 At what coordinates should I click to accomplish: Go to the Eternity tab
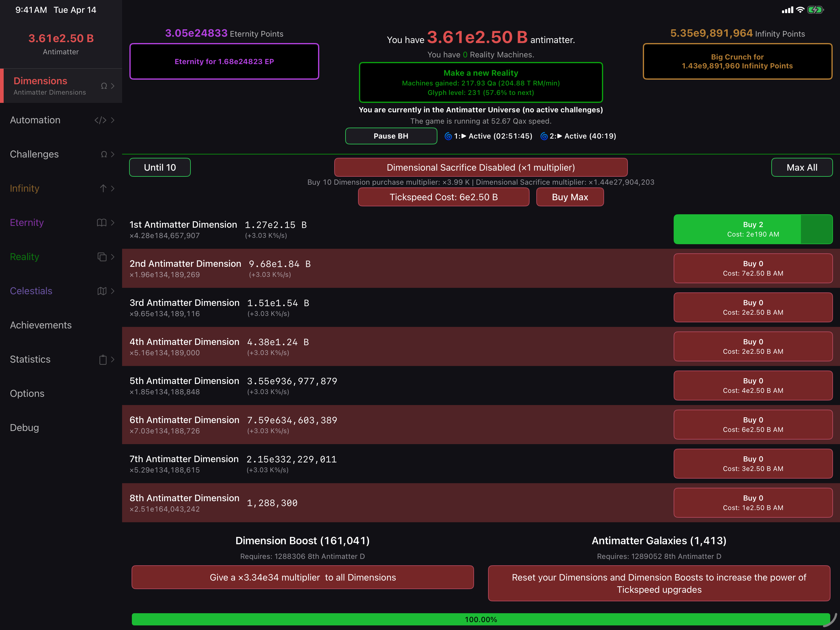point(61,223)
